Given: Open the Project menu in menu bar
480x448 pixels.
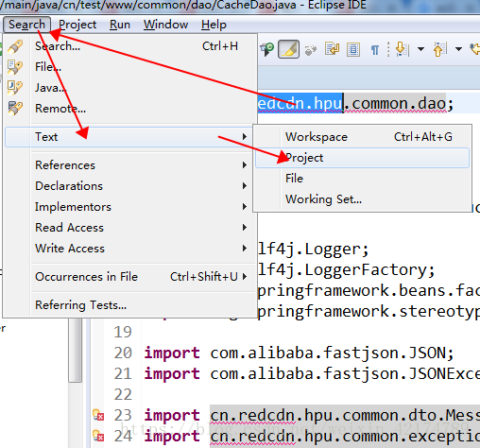Looking at the screenshot, I should tap(77, 25).
